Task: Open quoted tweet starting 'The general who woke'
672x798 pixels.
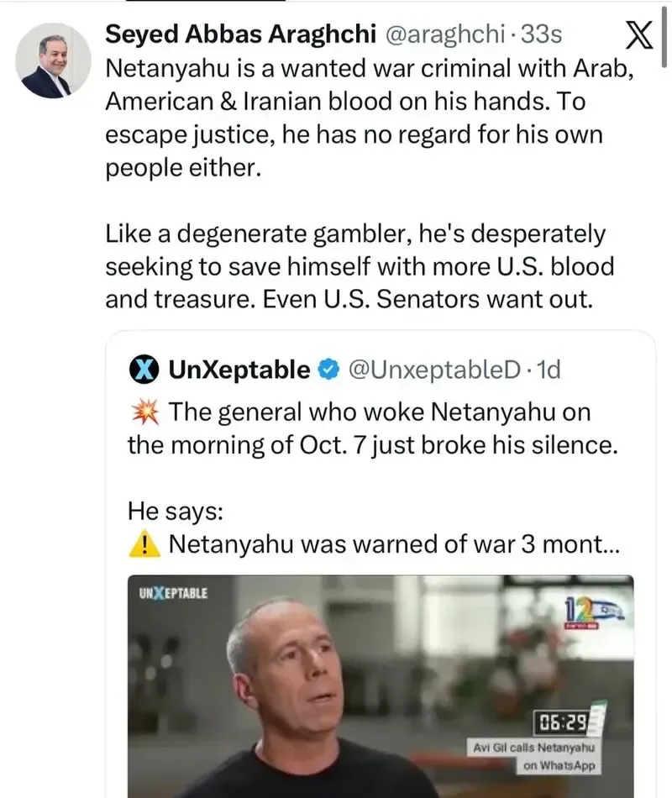Action: [x=373, y=428]
